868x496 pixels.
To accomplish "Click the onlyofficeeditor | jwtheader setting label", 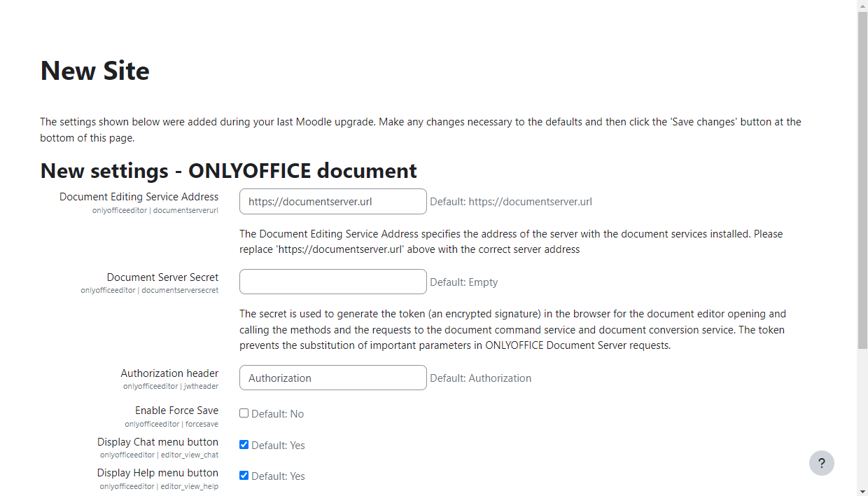I will pos(170,385).
